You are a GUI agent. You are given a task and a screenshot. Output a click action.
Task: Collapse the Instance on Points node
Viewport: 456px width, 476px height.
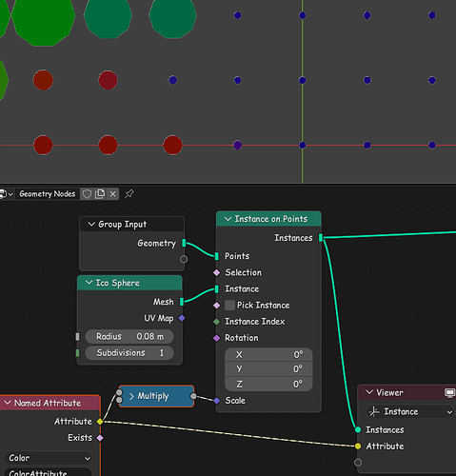pos(228,219)
